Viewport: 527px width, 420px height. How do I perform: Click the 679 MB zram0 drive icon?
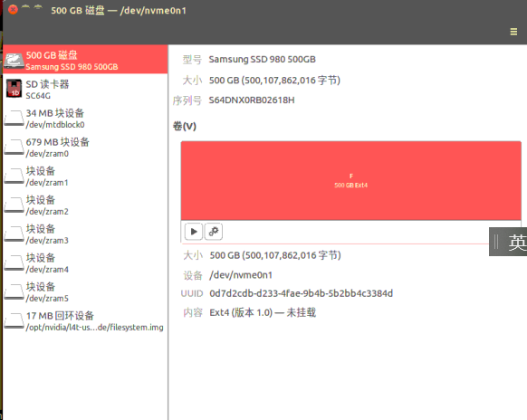click(x=14, y=148)
